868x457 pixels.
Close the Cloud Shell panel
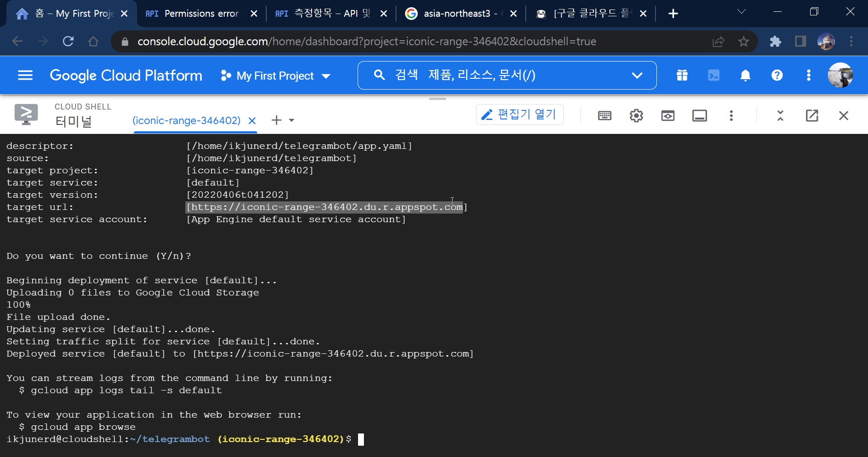coord(844,116)
